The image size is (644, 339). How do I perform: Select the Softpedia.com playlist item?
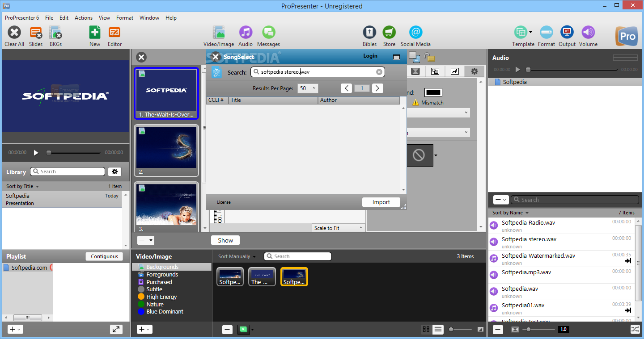tap(27, 268)
